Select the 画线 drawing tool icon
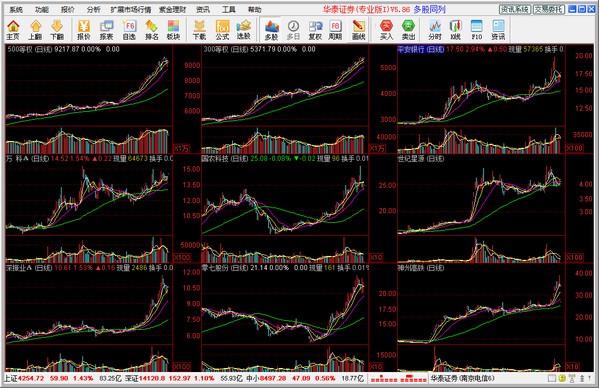This screenshot has height=388, width=599. (358, 30)
